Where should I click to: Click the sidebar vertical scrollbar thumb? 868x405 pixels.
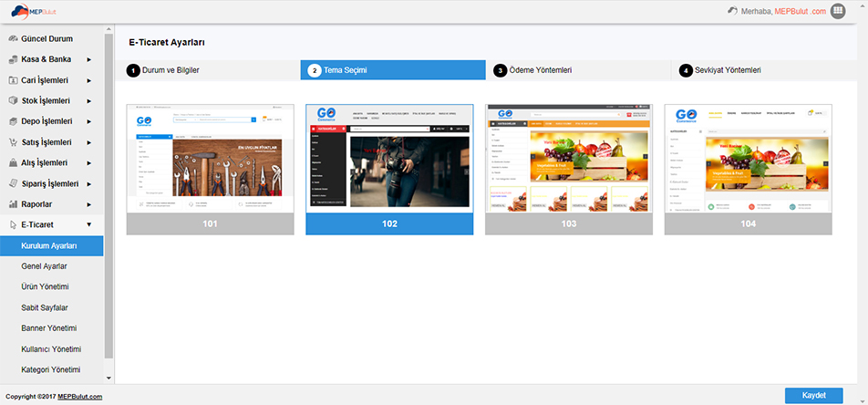[x=108, y=198]
